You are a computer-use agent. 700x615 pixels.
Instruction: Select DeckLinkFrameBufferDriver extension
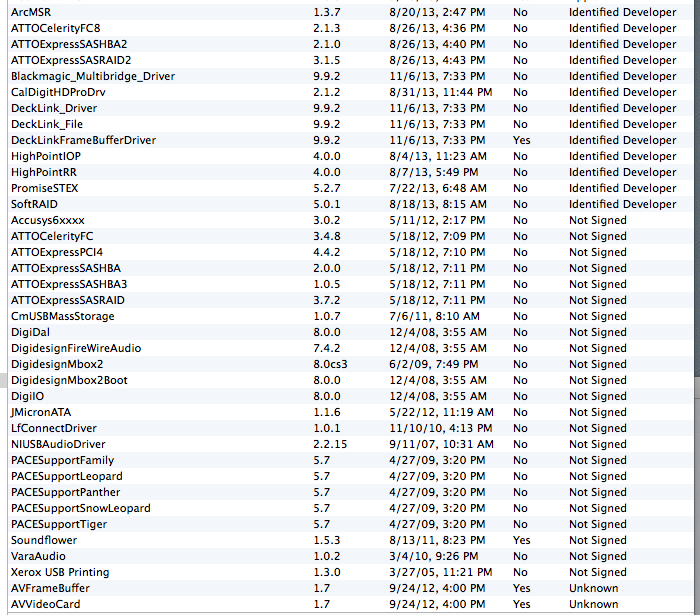350,140
